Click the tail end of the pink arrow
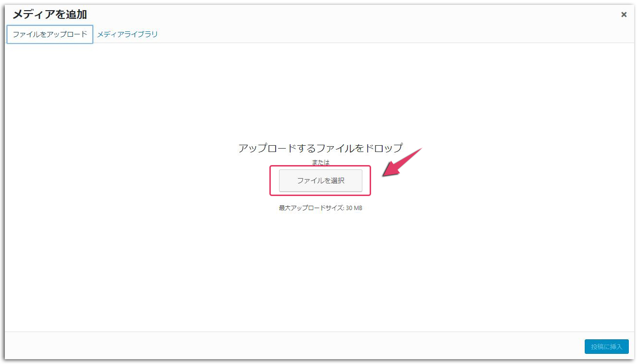The width and height of the screenshot is (639, 364). point(420,151)
